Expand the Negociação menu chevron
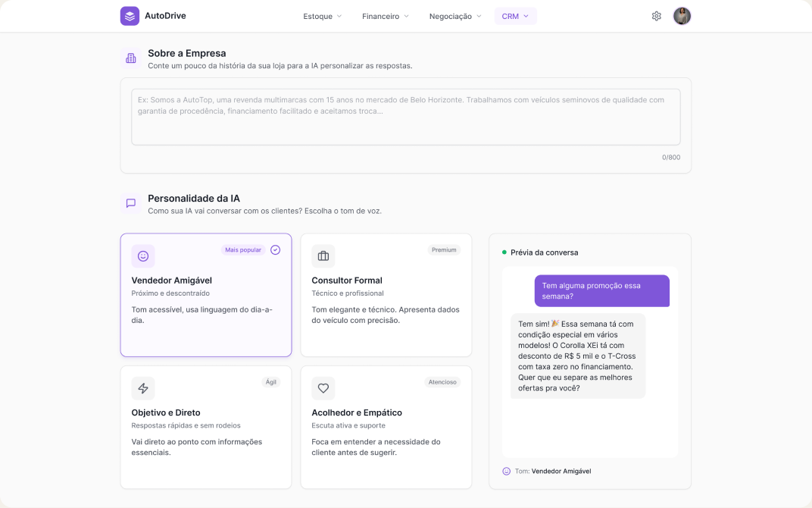The width and height of the screenshot is (812, 508). (479, 16)
